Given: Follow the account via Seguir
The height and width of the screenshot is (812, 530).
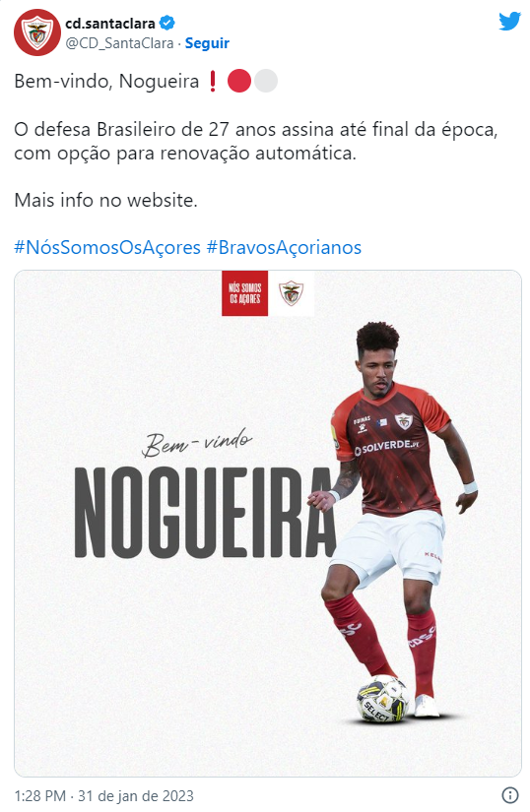Looking at the screenshot, I should coord(207,43).
